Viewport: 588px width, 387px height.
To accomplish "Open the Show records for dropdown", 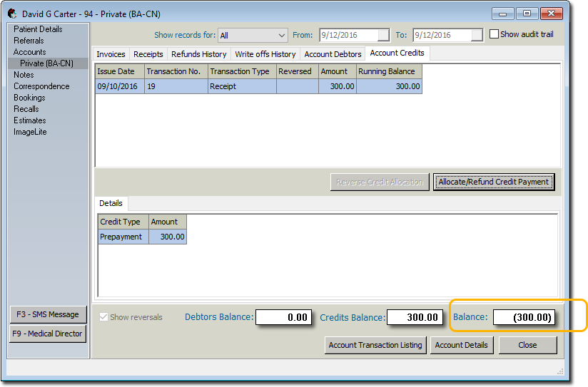I will tap(253, 35).
